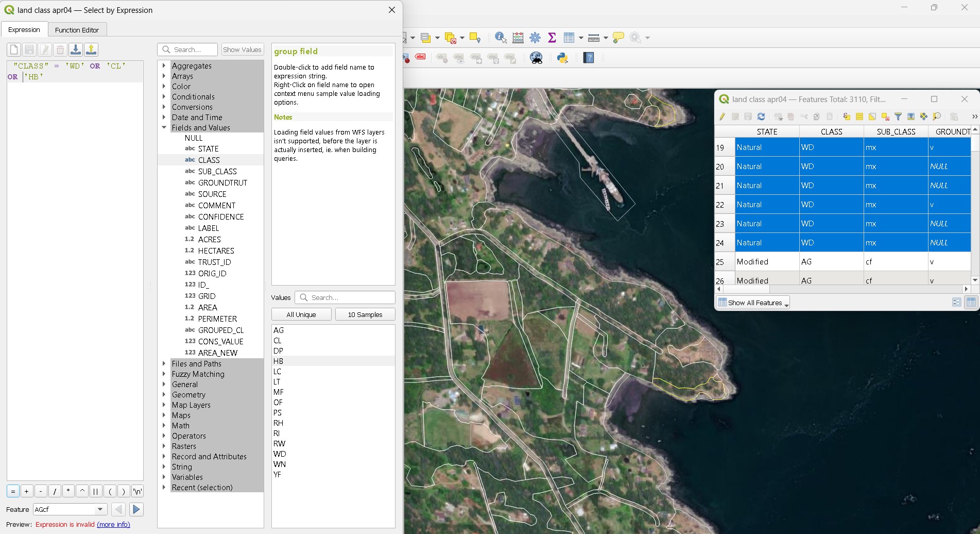Show statistical summary with the sigma icon
Screen dimensions: 980x534
(x=552, y=38)
